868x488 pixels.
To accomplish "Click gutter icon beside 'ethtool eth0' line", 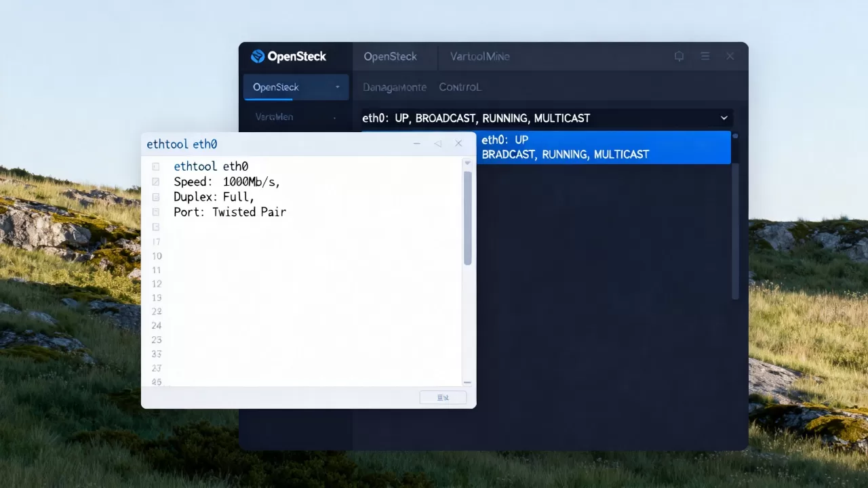I will pos(156,166).
